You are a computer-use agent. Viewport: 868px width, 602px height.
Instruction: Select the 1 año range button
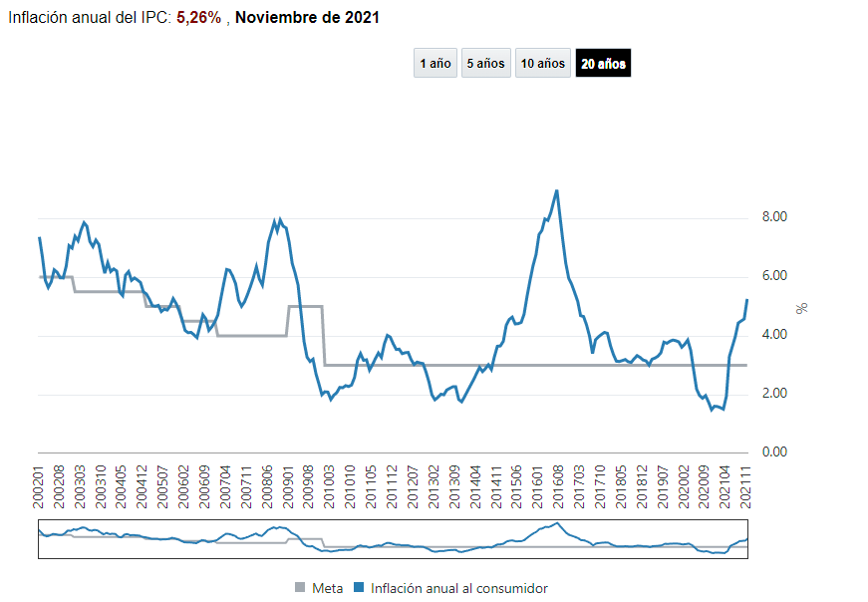(435, 63)
